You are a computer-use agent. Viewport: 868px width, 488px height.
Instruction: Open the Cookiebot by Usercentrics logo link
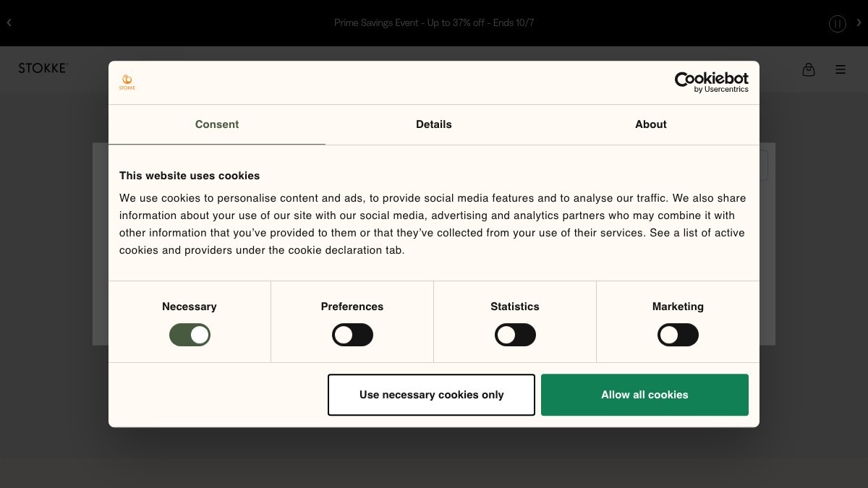[712, 82]
